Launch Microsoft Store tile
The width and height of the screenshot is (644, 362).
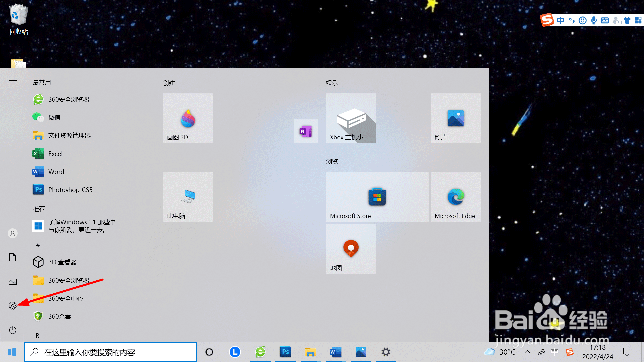[x=377, y=197]
